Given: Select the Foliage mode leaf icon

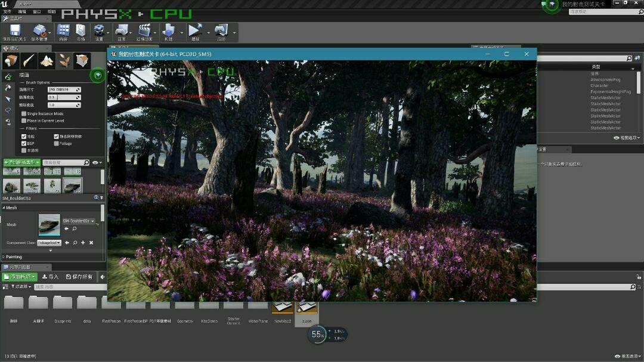Looking at the screenshot, I should (64, 61).
